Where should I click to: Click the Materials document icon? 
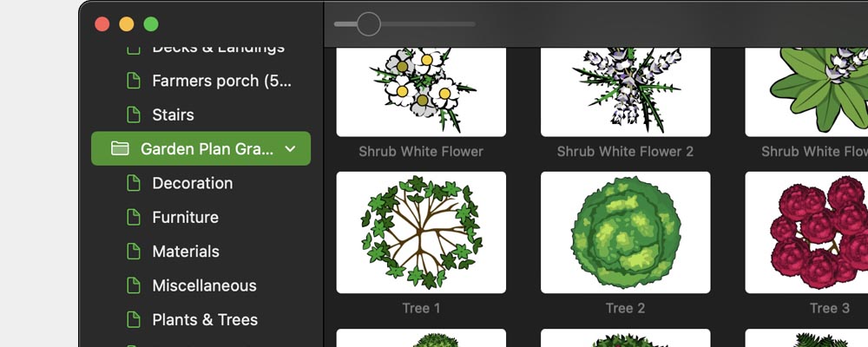pyautogui.click(x=134, y=252)
